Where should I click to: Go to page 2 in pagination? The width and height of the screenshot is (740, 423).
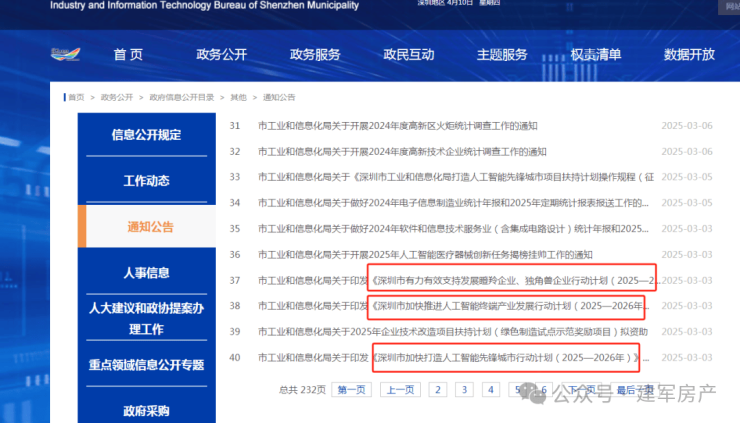point(438,390)
